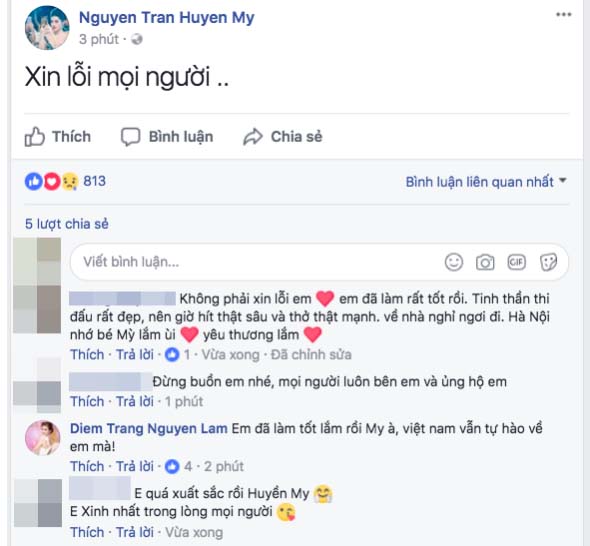Click the 3 phút post timestamp
The width and height of the screenshot is (590, 546).
click(99, 39)
